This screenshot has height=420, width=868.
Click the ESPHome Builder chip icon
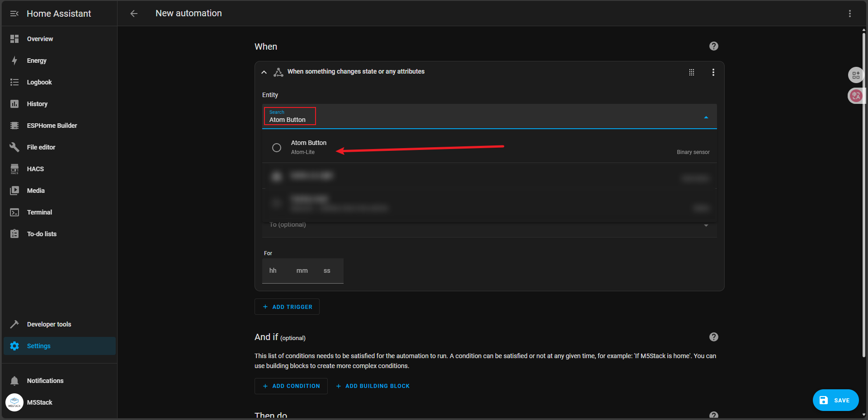pyautogui.click(x=14, y=126)
